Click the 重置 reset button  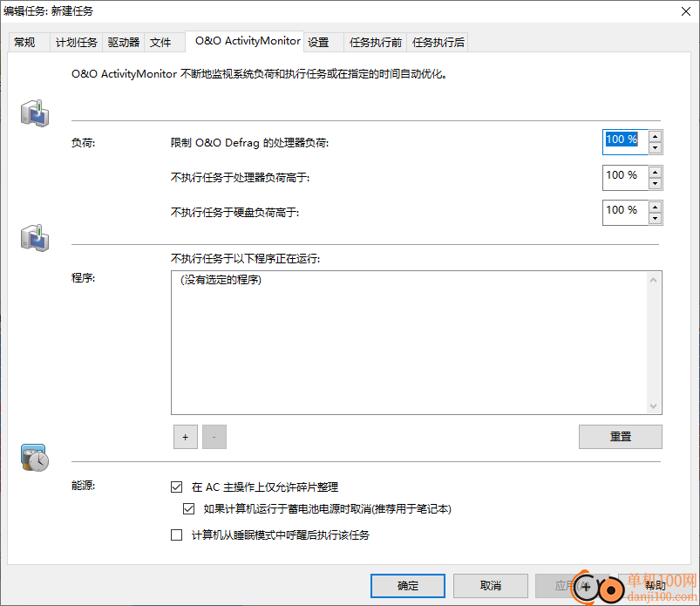pos(621,436)
